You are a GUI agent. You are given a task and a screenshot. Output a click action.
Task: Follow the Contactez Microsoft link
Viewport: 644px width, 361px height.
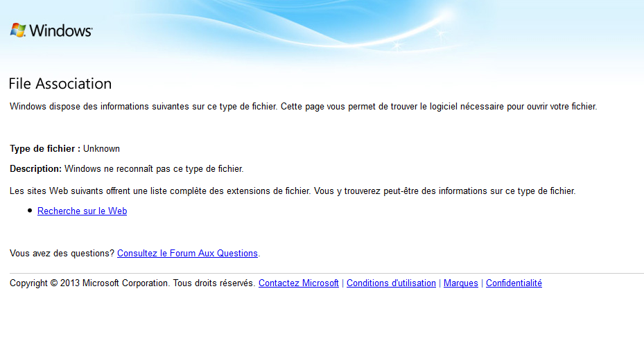click(x=299, y=283)
